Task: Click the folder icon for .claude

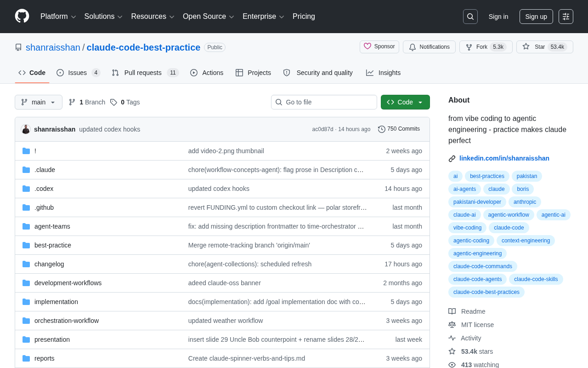Action: tap(26, 170)
